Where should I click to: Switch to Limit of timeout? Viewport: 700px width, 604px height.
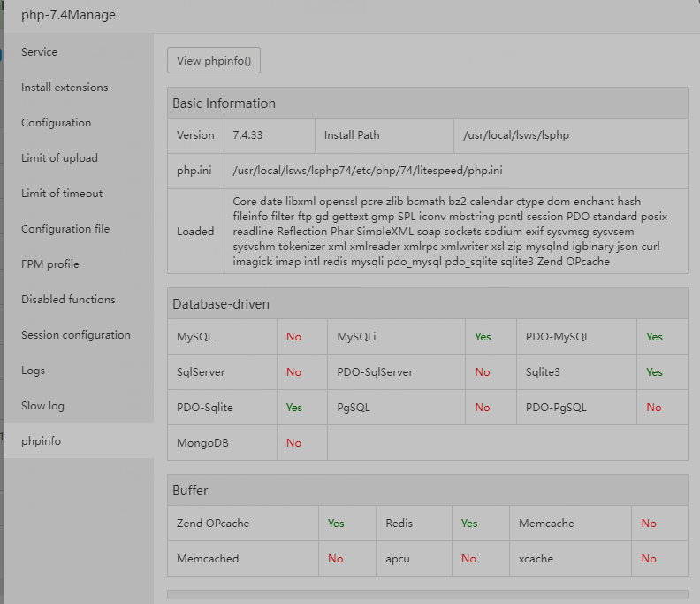(62, 194)
